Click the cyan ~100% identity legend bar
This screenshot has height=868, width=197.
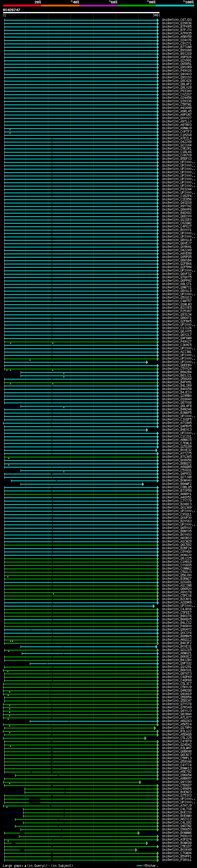(175, 6)
